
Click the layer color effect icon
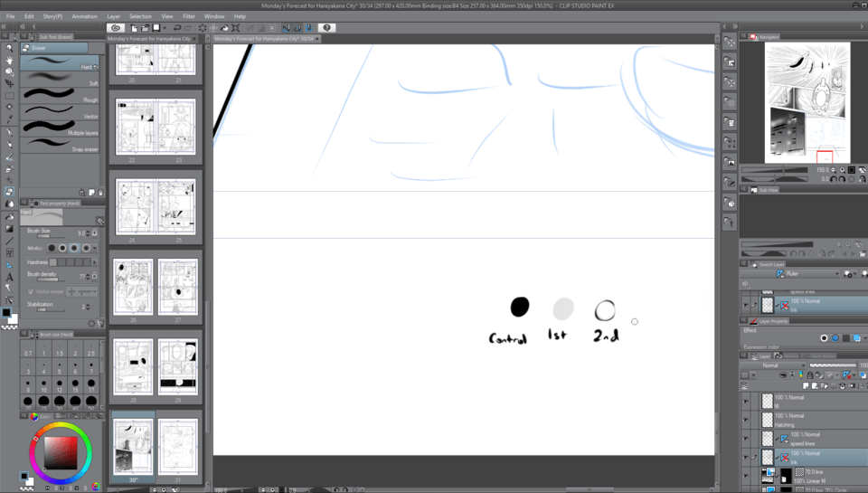tap(857, 338)
